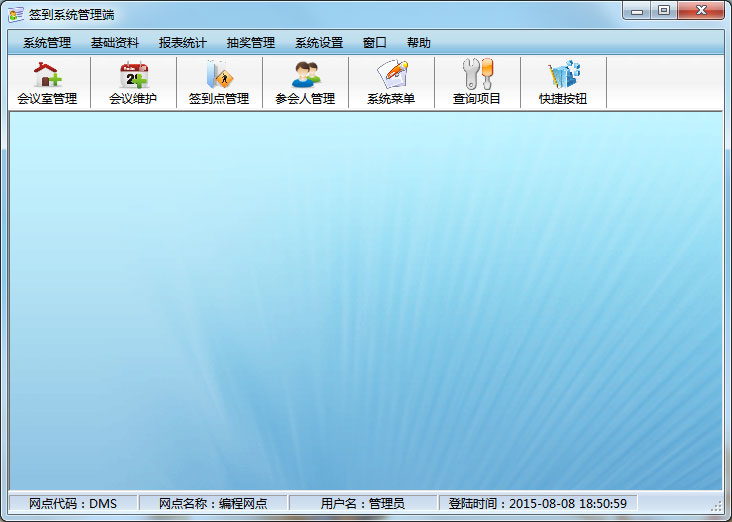Open the 系统管理 menu
This screenshot has height=522, width=732.
point(47,43)
